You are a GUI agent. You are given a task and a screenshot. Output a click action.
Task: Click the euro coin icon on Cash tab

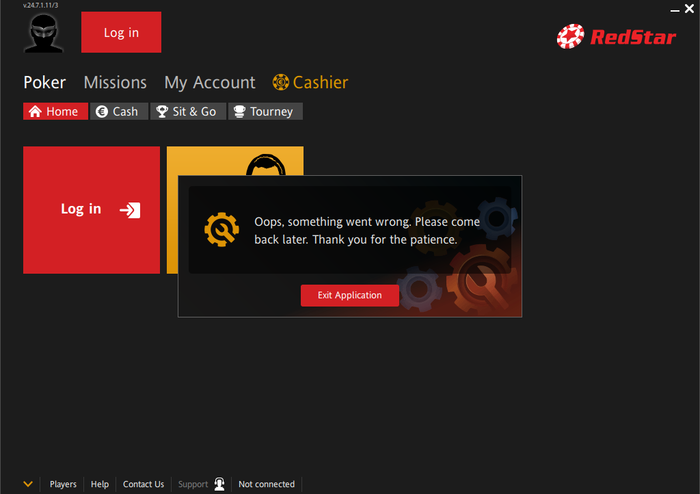[102, 112]
